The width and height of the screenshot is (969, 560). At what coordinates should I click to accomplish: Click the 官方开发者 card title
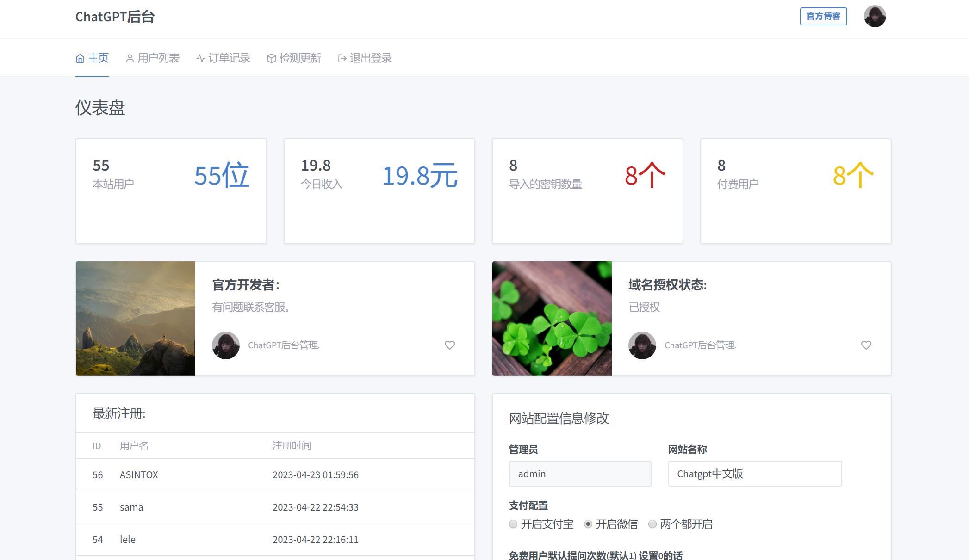[x=246, y=285]
